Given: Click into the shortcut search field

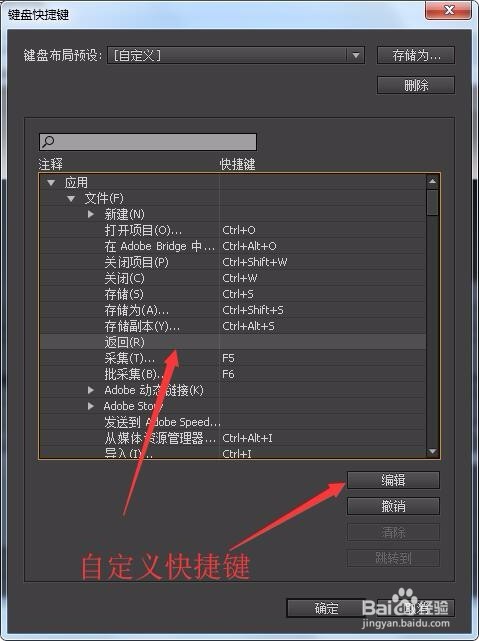Looking at the screenshot, I should [x=148, y=142].
